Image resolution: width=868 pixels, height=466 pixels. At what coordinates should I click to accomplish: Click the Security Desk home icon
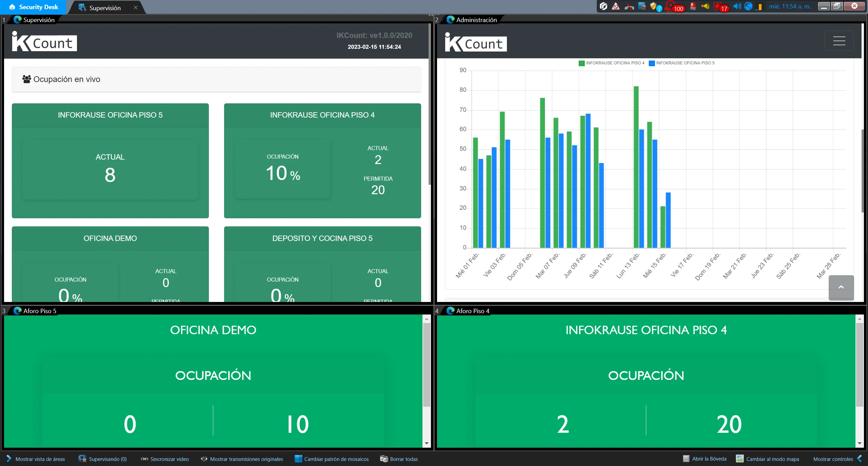pyautogui.click(x=12, y=7)
